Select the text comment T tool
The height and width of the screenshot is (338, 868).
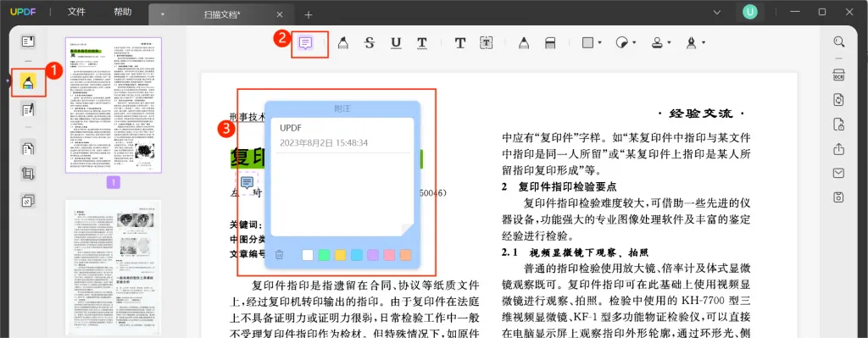460,42
